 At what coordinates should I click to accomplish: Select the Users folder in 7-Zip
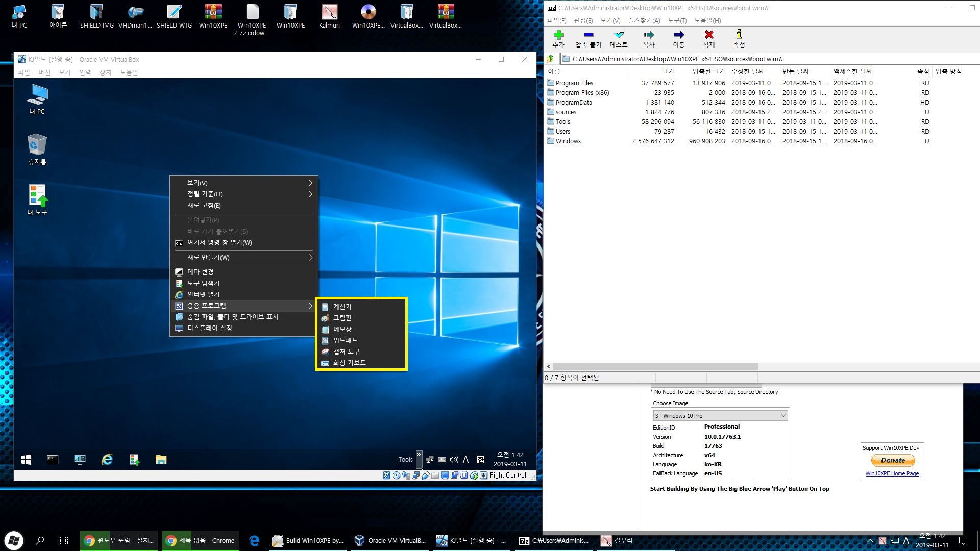pos(562,132)
